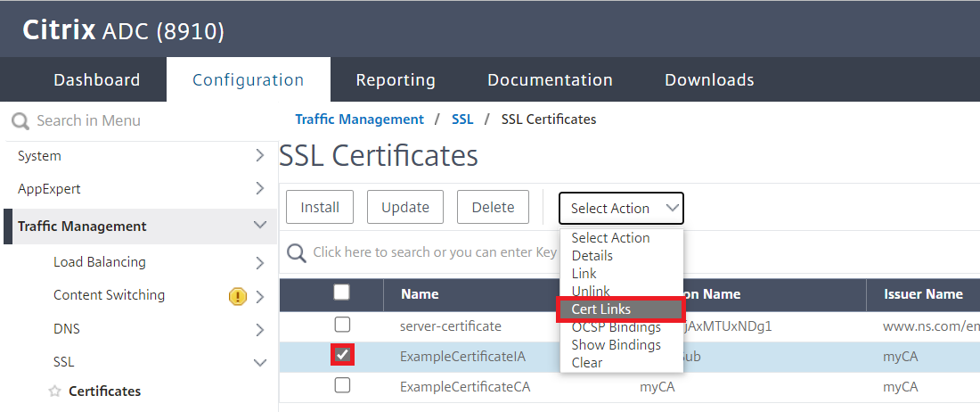980x412 pixels.
Task: Expand the Load Balancing submenu chevron
Action: click(x=260, y=263)
